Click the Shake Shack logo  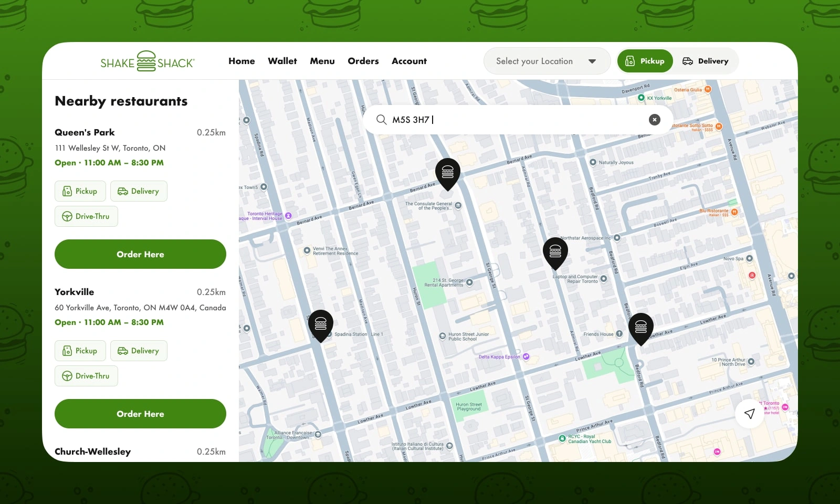[x=148, y=61]
